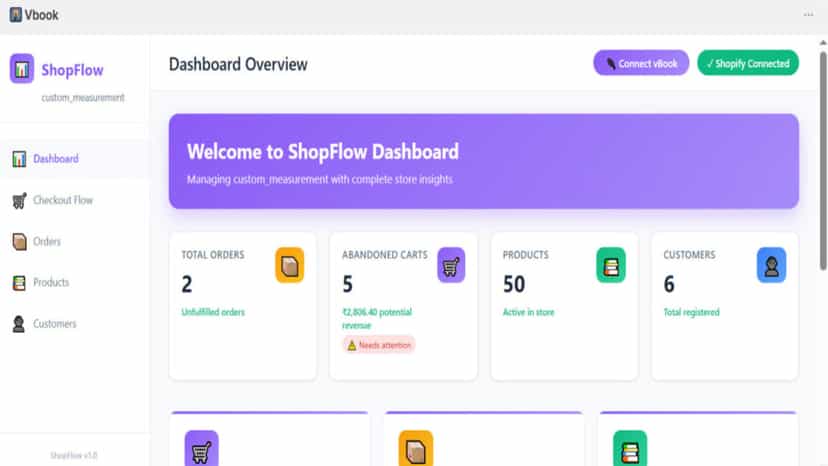Screen dimensions: 828x466
Task: Go to Customers in the sidebar
Action: click(x=74, y=324)
